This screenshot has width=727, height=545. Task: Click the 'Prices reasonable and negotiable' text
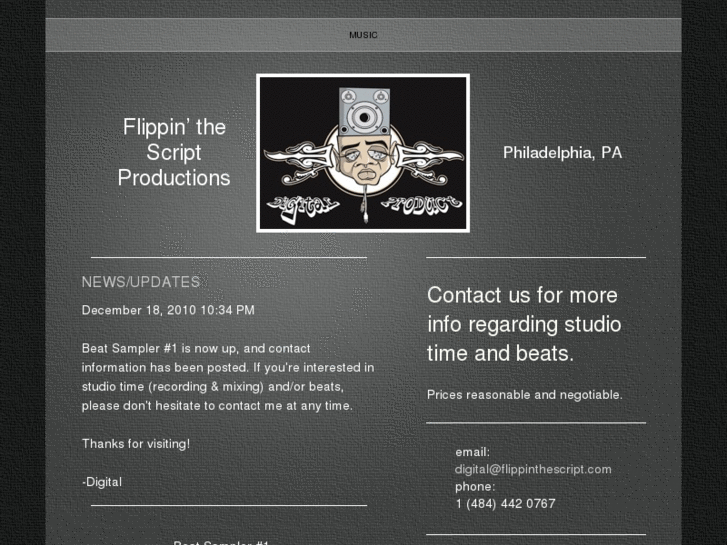tap(524, 395)
